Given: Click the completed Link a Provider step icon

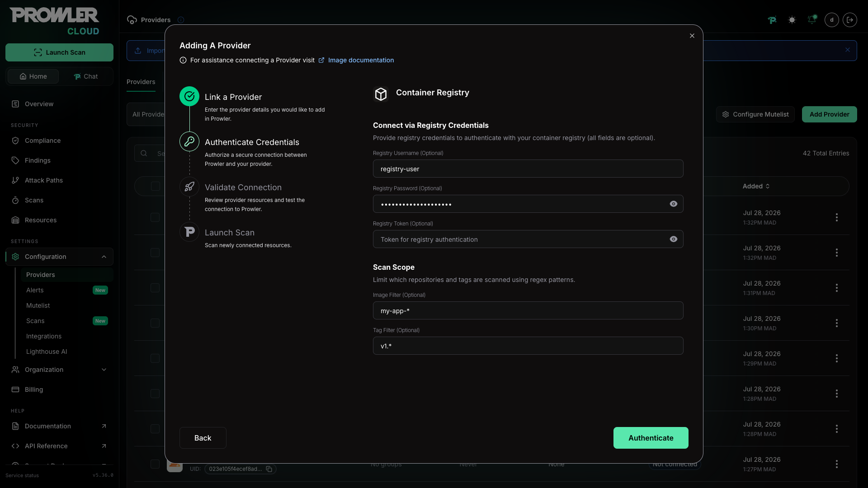Looking at the screenshot, I should (189, 96).
